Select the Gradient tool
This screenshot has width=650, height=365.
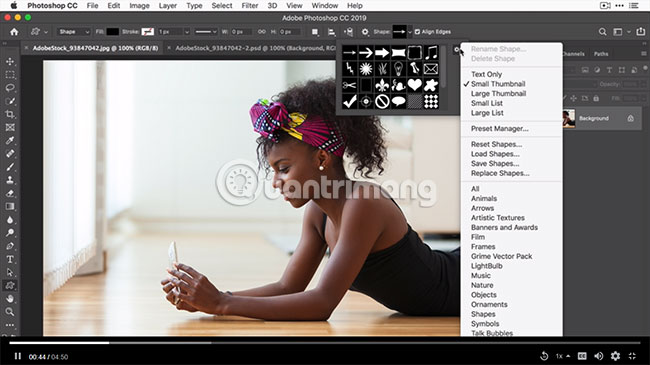(10, 206)
